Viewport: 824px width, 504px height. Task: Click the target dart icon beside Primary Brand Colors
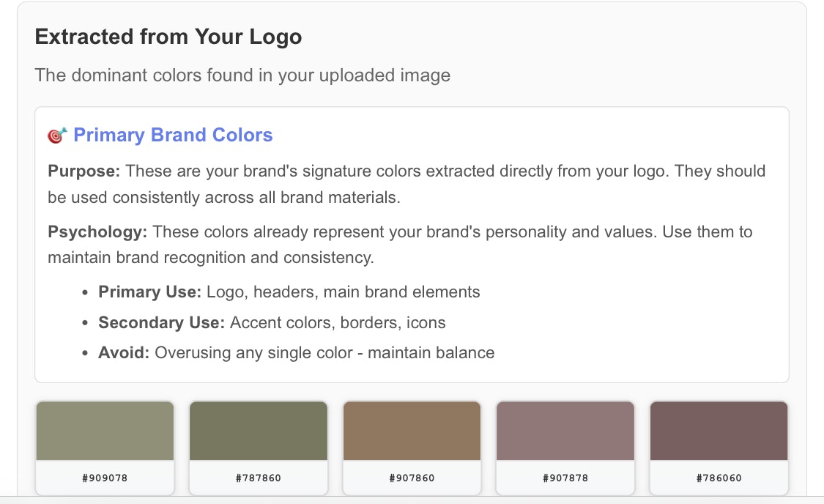pos(57,135)
